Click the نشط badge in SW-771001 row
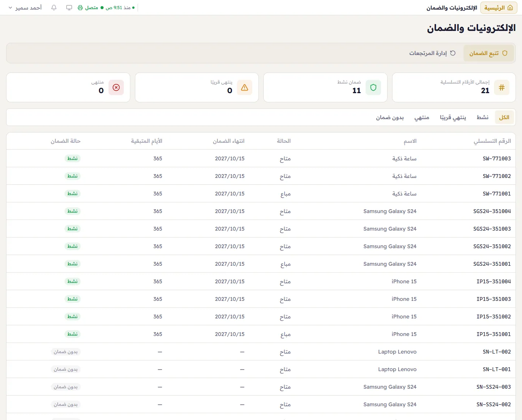 point(73,194)
